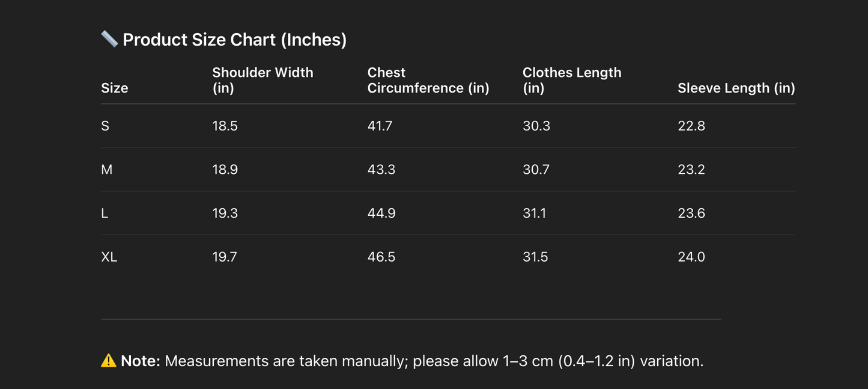Click the ruler icon beside the chart title
The image size is (868, 389).
click(109, 40)
